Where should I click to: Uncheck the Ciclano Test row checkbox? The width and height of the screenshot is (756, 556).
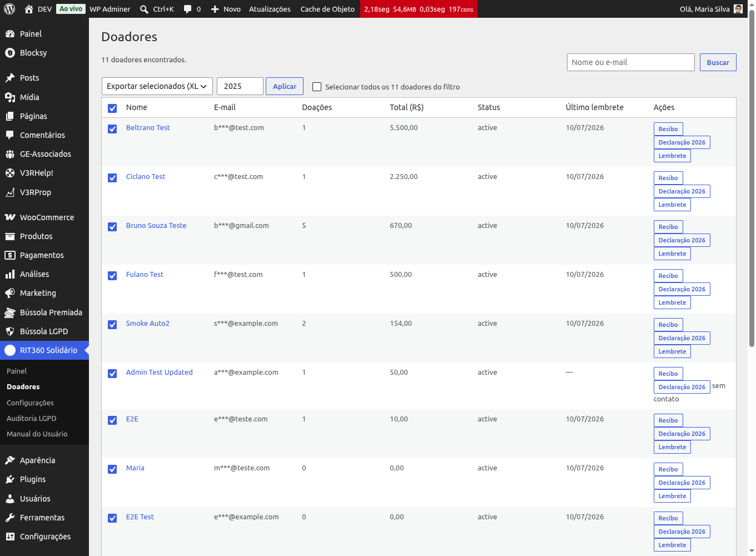click(112, 178)
